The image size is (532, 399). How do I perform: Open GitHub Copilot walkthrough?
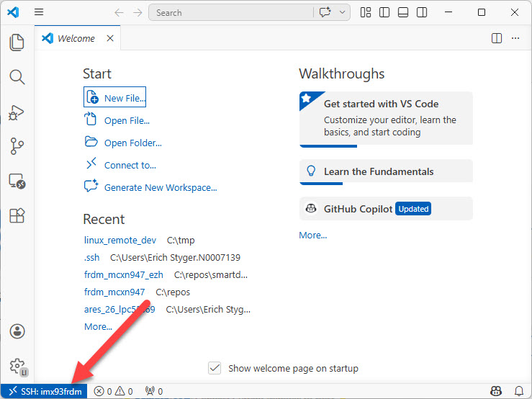tap(386, 208)
